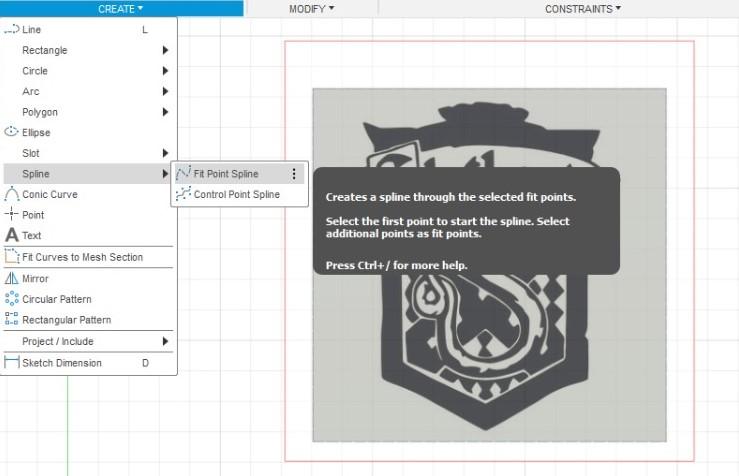Open the three-dot options beside Fit Point Spline
The width and height of the screenshot is (739, 476).
[x=294, y=174]
